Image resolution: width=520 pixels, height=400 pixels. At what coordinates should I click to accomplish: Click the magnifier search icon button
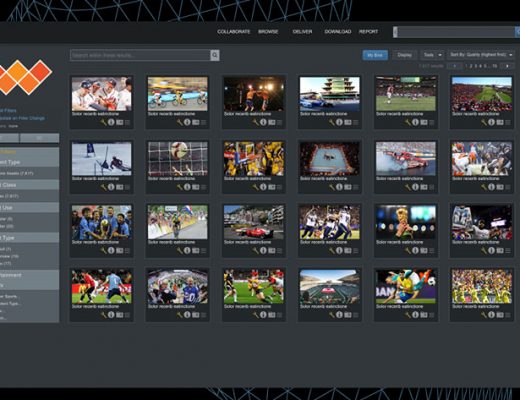215,55
